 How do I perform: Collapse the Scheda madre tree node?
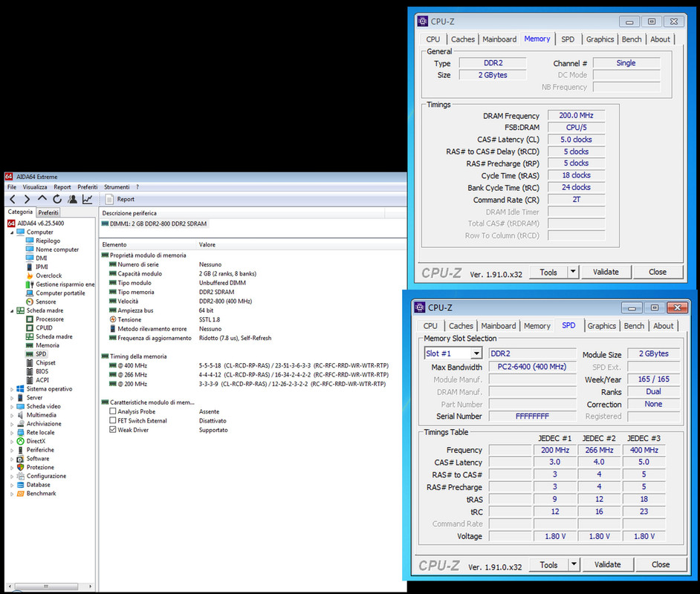point(12,311)
